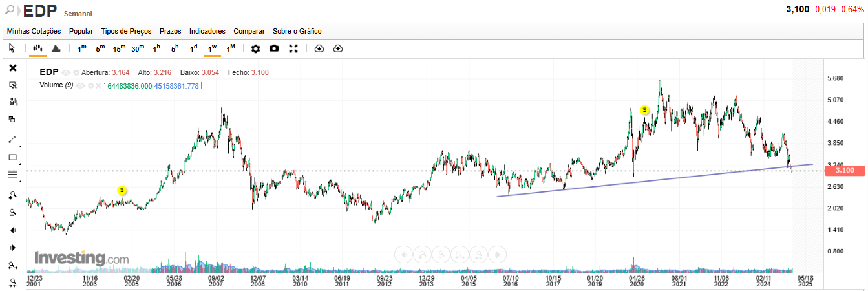Open the Minhas Cotações menu

[x=34, y=31]
